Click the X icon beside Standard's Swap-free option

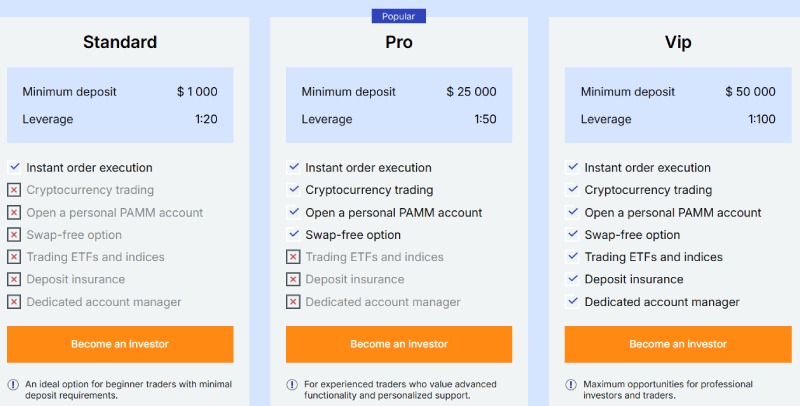(14, 235)
